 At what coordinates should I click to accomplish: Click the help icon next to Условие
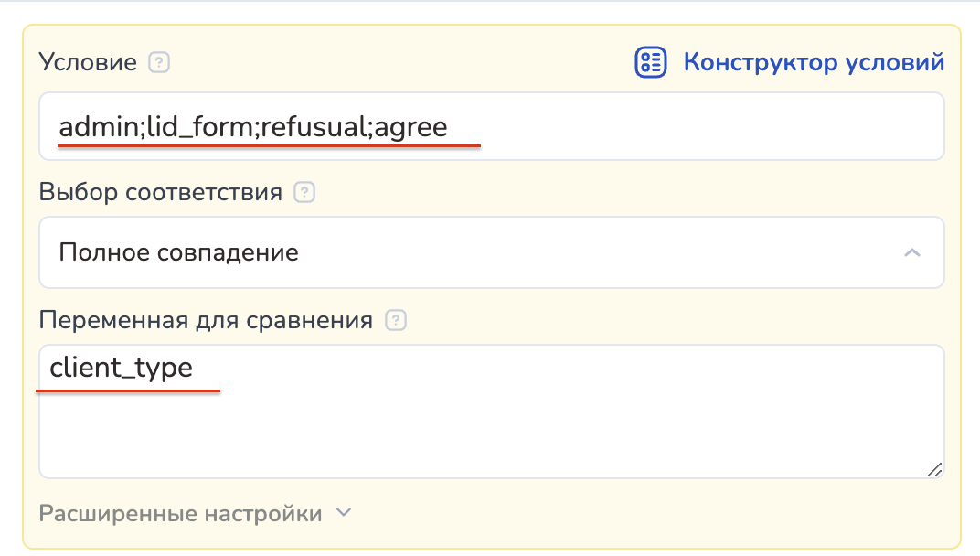point(160,63)
